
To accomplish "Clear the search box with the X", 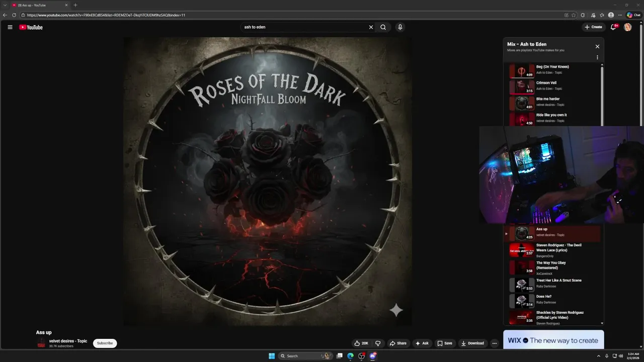I will 371,27.
